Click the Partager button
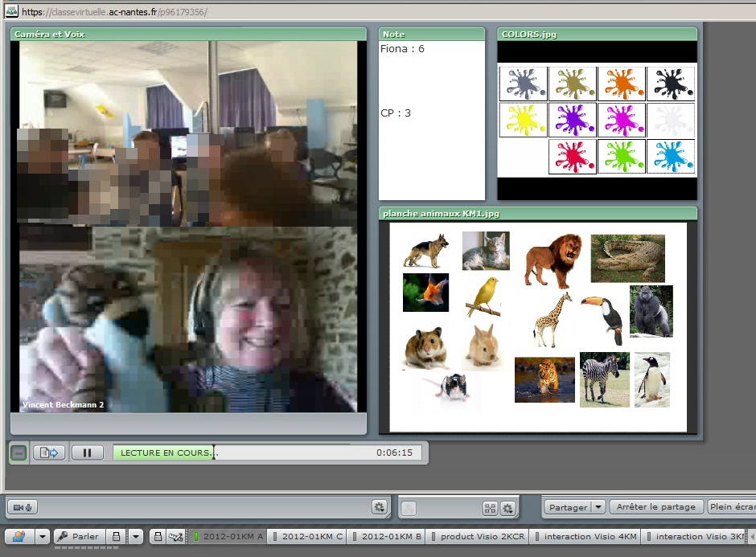Image resolution: width=756 pixels, height=557 pixels. [567, 507]
